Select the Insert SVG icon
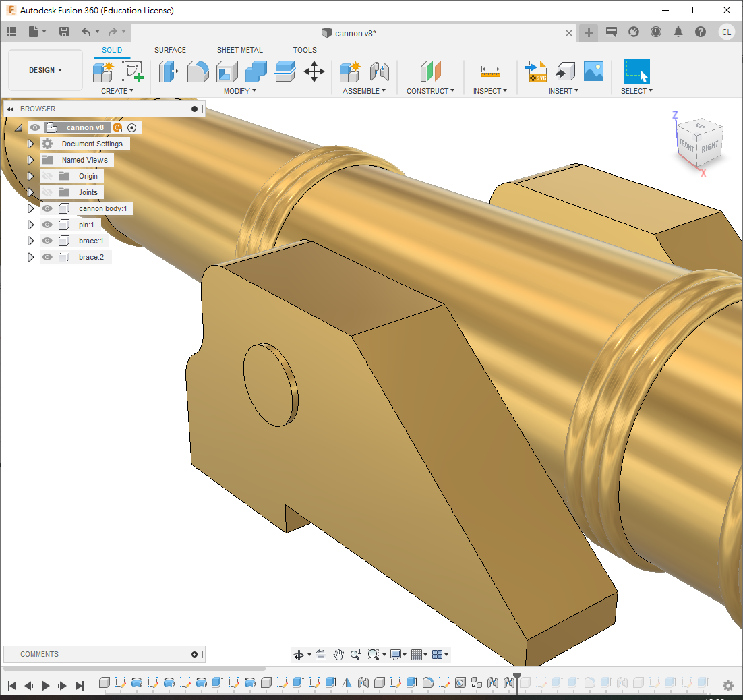This screenshot has height=700, width=743. (537, 71)
